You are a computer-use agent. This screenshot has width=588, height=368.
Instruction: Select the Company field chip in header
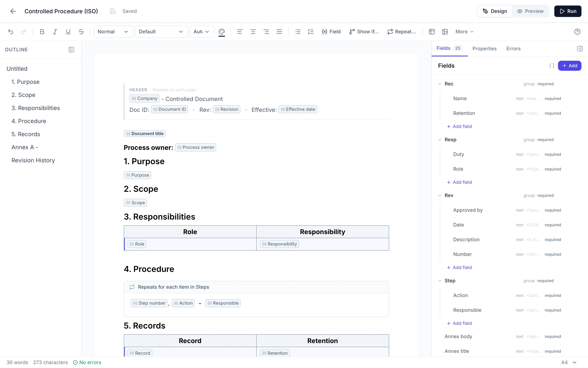(x=145, y=99)
